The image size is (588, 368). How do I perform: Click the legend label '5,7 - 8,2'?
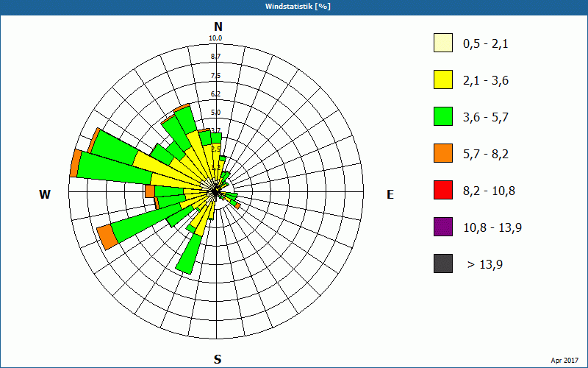click(x=486, y=155)
